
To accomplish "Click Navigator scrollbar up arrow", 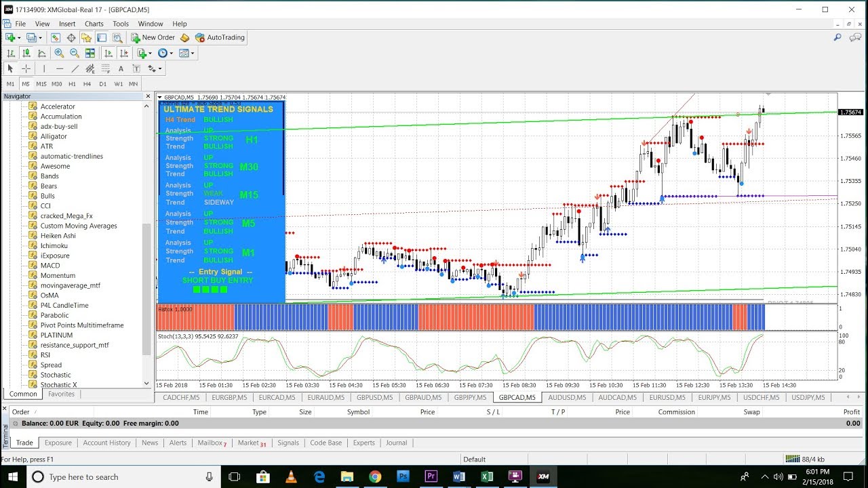I will pyautogui.click(x=146, y=106).
